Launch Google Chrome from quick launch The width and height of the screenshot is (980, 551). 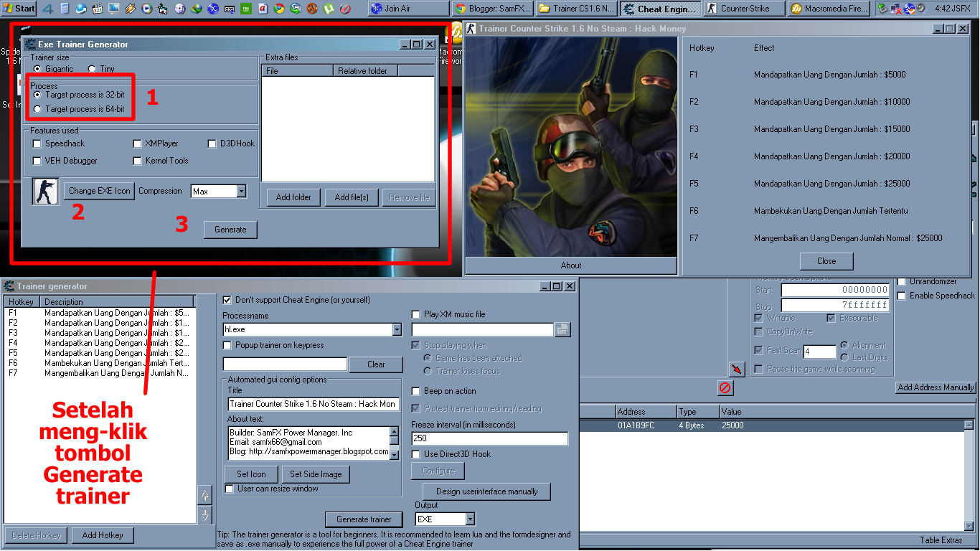coord(279,9)
